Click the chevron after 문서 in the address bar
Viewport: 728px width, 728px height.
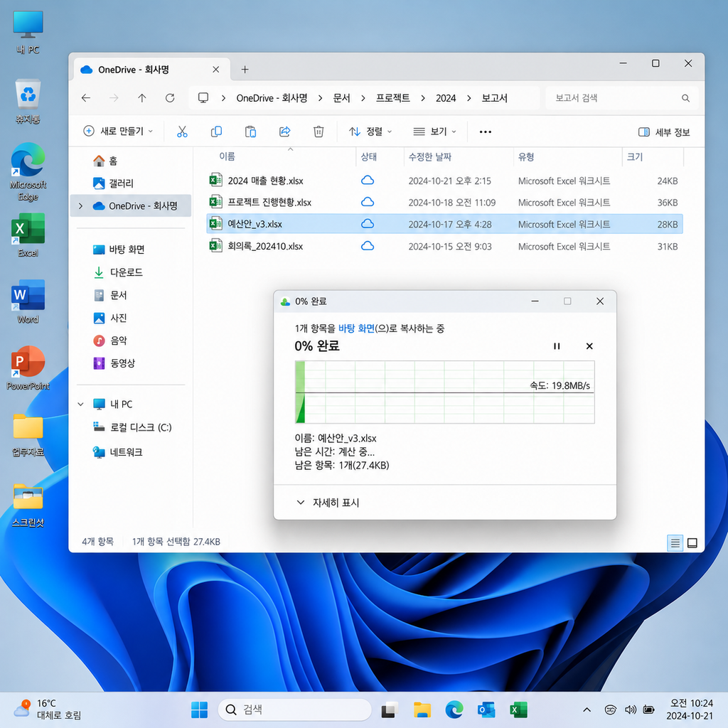coord(363,98)
